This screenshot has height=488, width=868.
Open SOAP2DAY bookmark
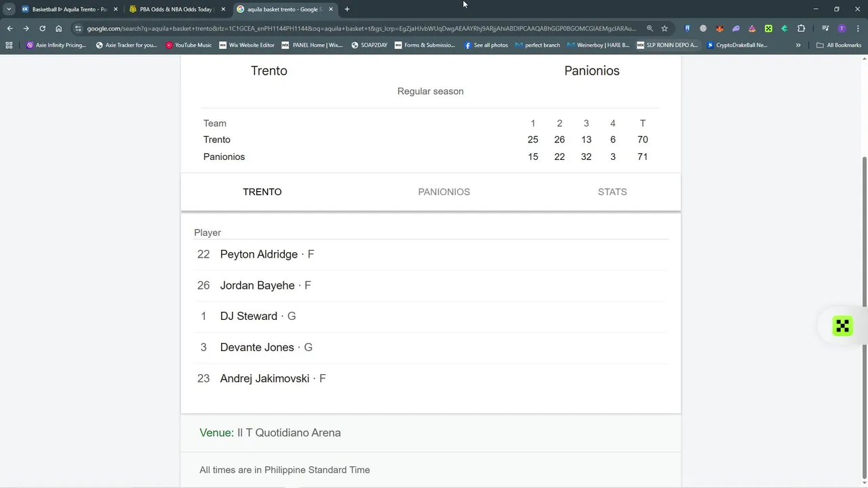[370, 45]
